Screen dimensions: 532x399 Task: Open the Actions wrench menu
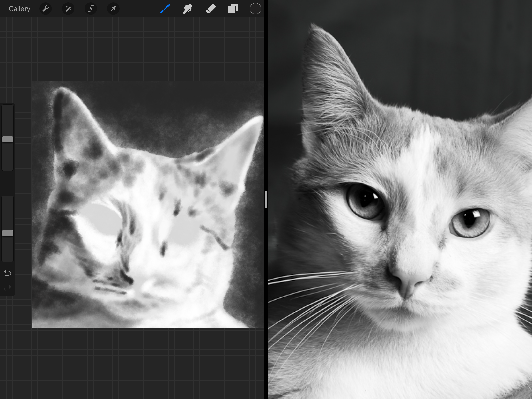tap(45, 9)
